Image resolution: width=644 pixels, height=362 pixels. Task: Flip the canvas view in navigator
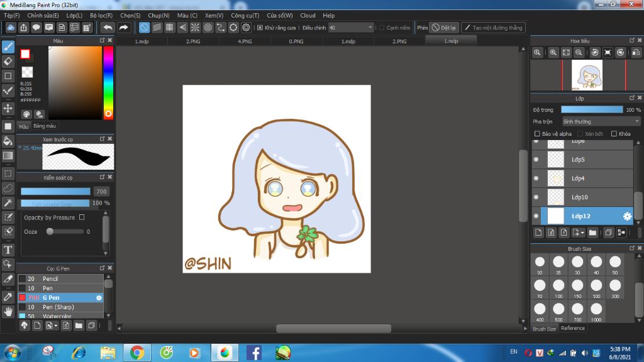(x=636, y=53)
